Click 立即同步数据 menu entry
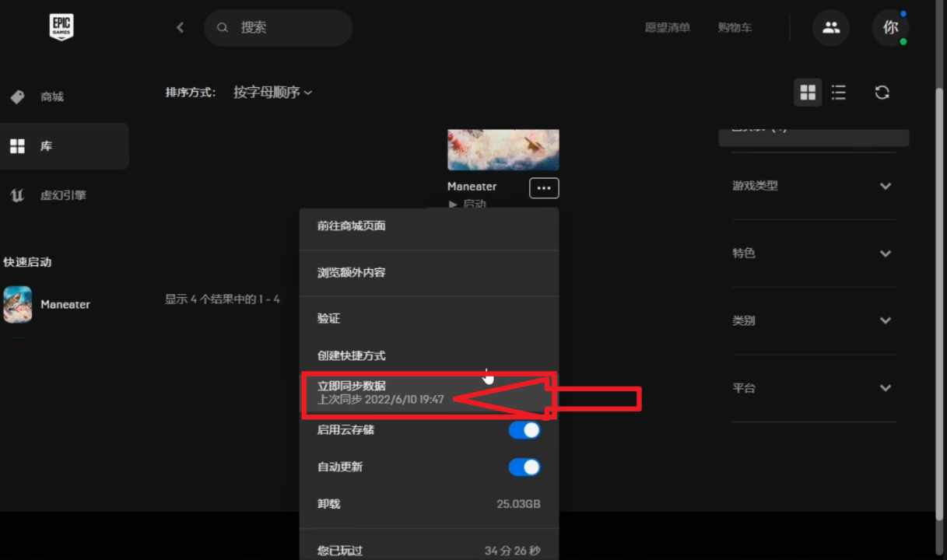This screenshot has height=560, width=947. (430, 393)
